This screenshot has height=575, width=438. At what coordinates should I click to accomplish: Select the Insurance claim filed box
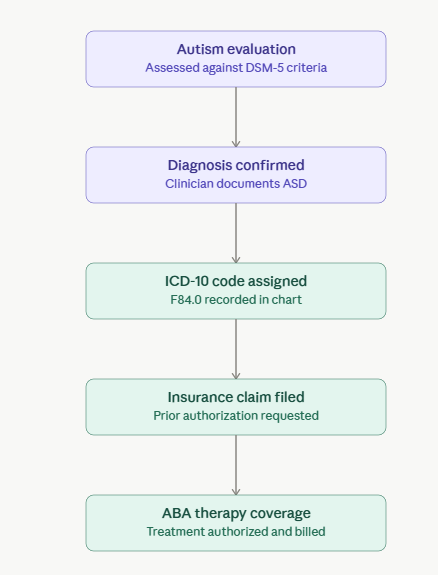click(x=236, y=407)
